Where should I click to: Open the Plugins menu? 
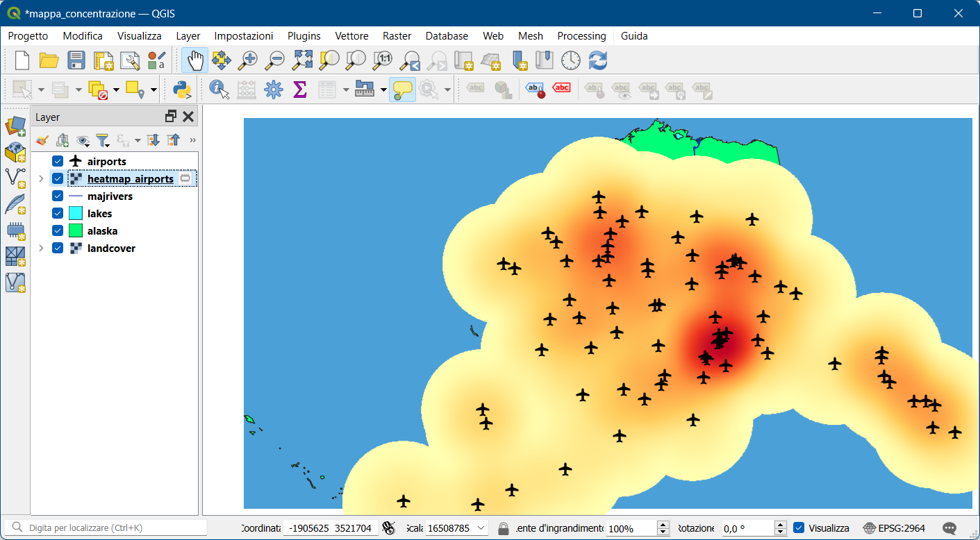[304, 36]
